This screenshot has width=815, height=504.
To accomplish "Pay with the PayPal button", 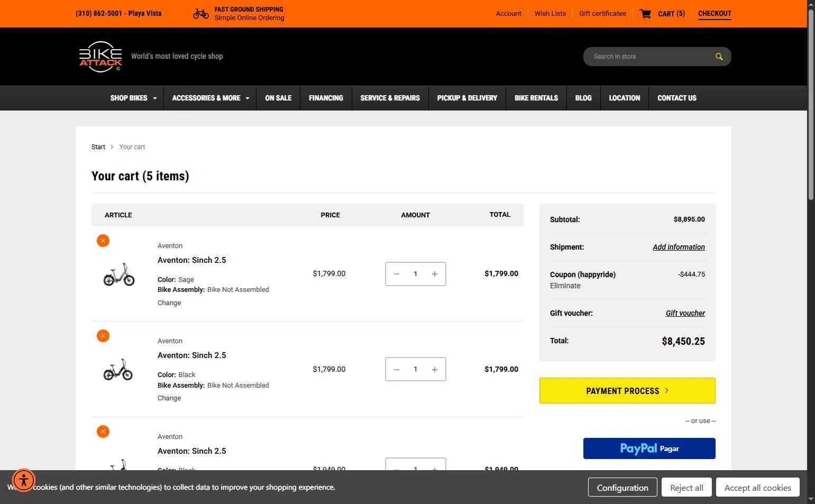I will [x=649, y=448].
